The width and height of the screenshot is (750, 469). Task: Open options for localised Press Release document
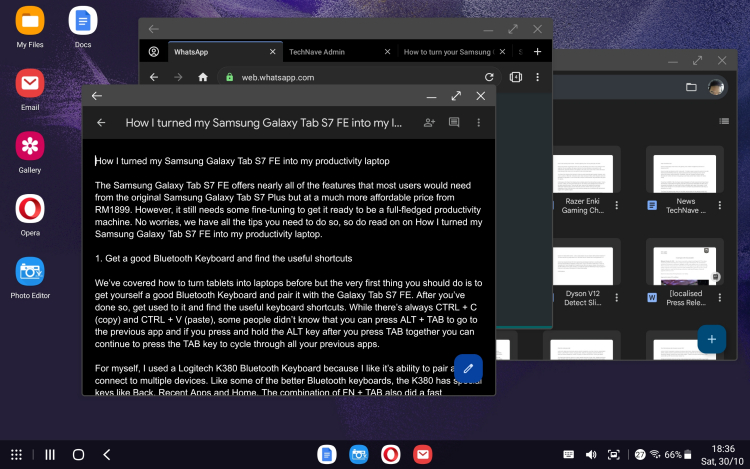coord(719,297)
